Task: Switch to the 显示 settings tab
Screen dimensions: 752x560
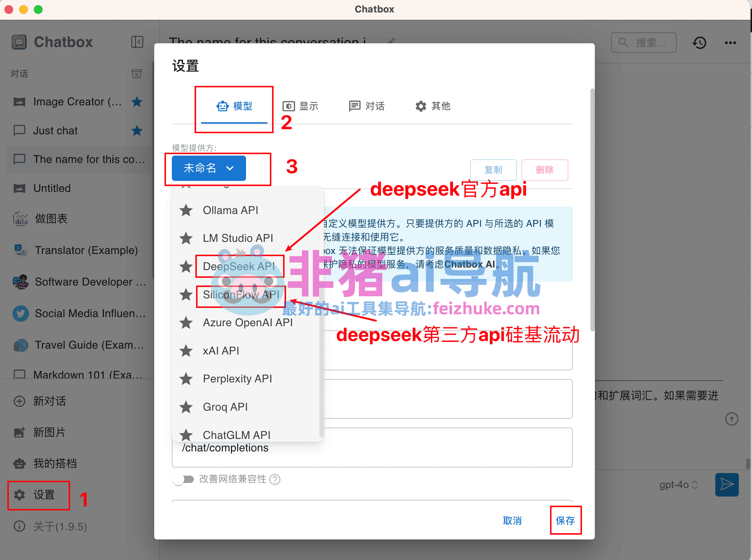Action: [x=300, y=106]
